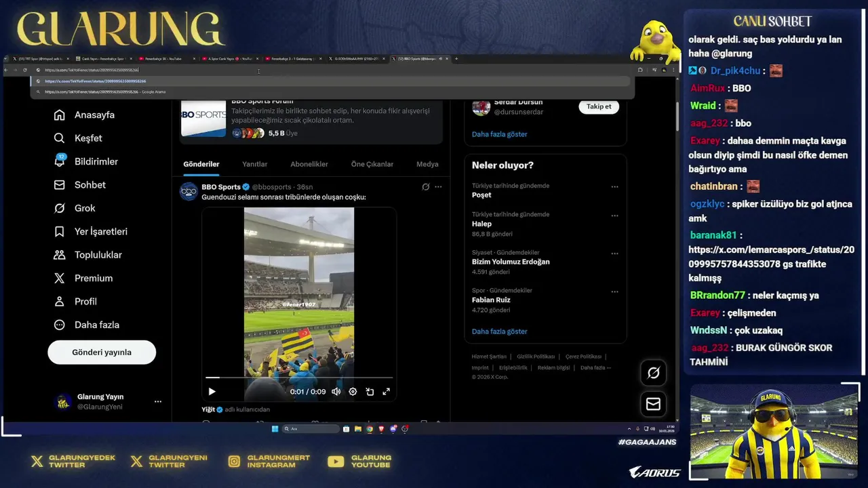This screenshot has width=868, height=488.
Task: Click Grok icon on BBO Sports post
Action: [x=426, y=187]
